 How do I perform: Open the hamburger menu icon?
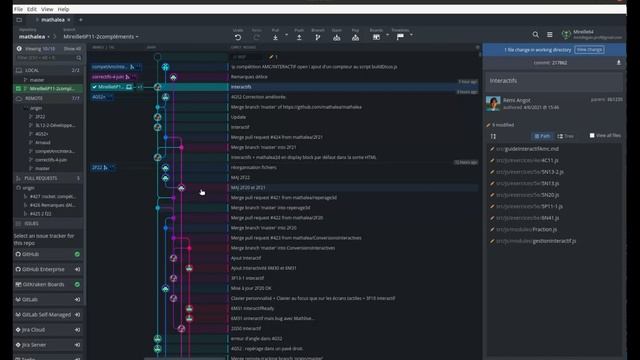coord(550,35)
